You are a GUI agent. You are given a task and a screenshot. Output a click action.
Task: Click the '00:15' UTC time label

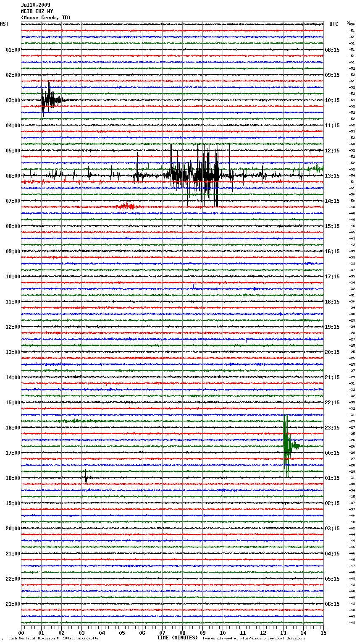[x=332, y=453]
